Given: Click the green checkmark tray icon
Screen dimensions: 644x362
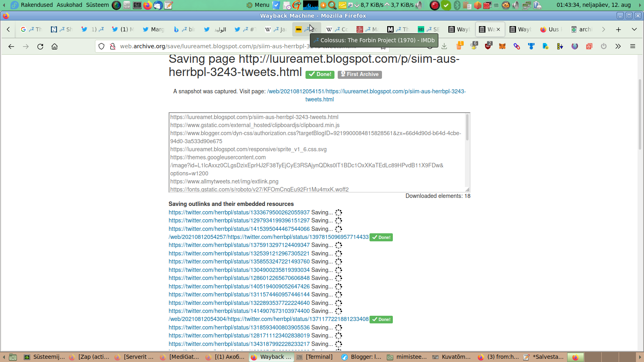Looking at the screenshot, I should 446,5.
